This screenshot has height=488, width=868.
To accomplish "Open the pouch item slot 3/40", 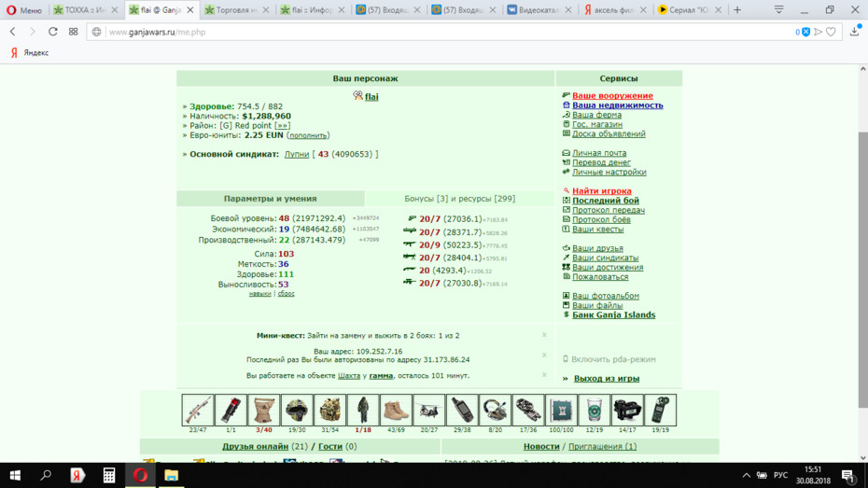I will (263, 410).
